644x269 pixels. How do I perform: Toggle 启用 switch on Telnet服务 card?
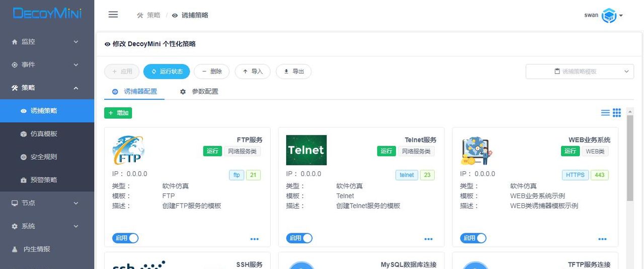[299, 238]
